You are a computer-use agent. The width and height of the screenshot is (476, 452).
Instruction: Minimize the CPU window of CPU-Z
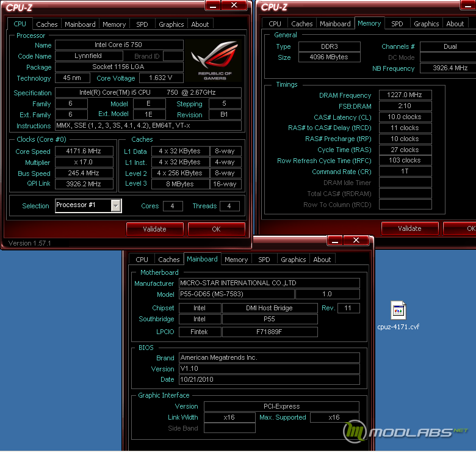tap(213, 5)
